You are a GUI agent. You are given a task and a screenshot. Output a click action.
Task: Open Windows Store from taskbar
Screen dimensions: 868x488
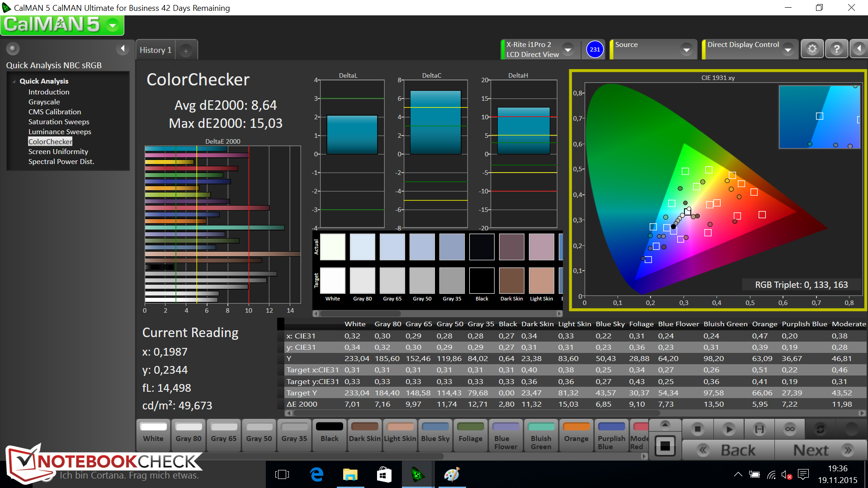[x=384, y=474]
